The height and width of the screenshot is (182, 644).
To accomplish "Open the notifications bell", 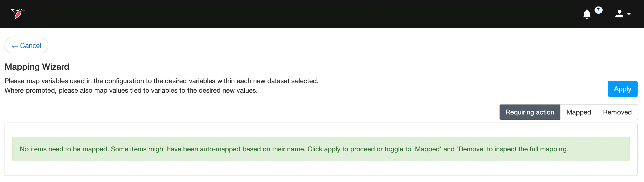I will (x=587, y=14).
